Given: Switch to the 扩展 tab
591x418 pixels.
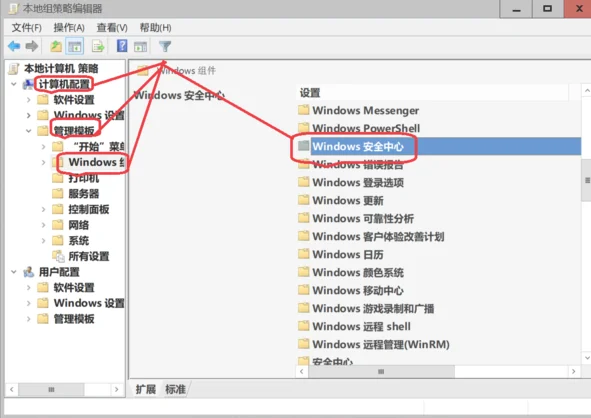Looking at the screenshot, I should [146, 389].
